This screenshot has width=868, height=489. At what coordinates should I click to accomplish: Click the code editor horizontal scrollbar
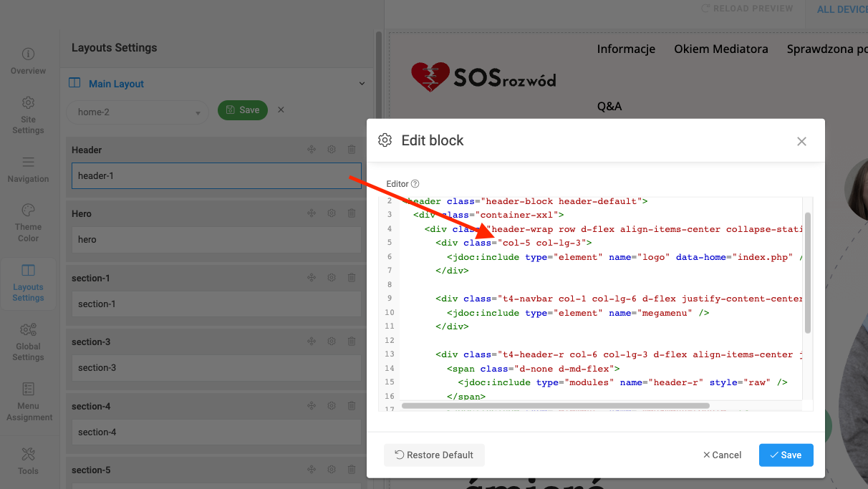(x=555, y=406)
